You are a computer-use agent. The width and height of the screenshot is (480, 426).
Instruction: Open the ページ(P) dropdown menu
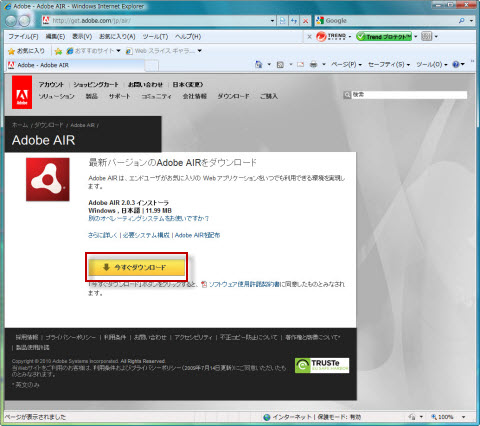click(346, 65)
